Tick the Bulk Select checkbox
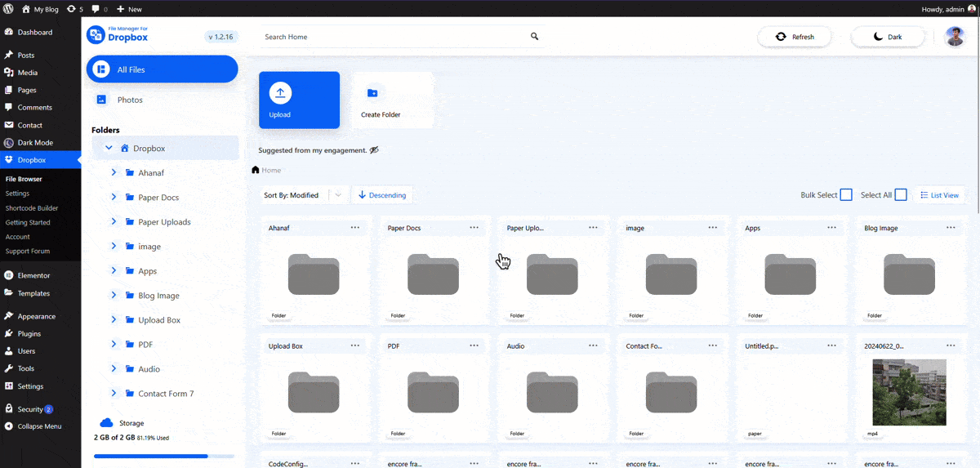This screenshot has width=980, height=468. tap(846, 194)
